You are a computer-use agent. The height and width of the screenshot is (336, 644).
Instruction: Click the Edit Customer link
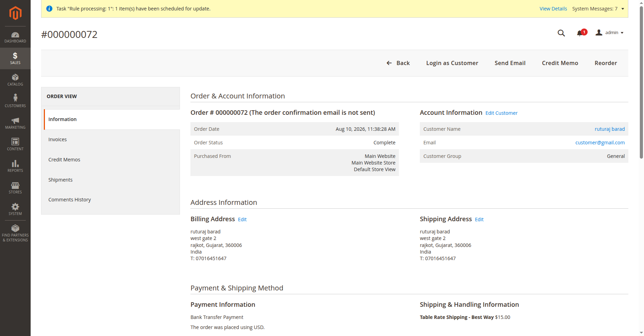[501, 113]
